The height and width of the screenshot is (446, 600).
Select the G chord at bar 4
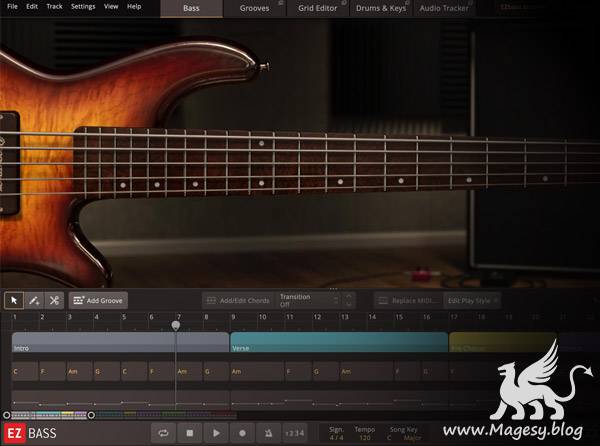[x=107, y=371]
